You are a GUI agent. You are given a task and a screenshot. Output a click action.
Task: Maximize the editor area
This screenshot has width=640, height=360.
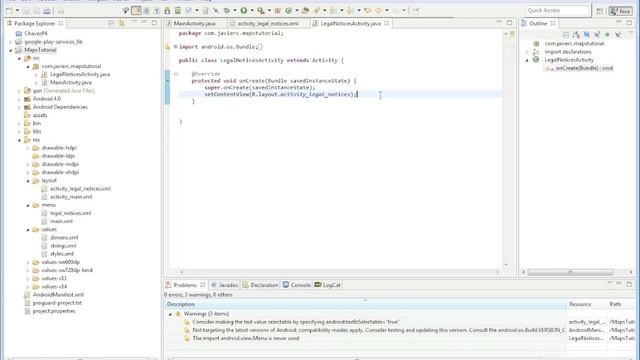click(x=509, y=22)
